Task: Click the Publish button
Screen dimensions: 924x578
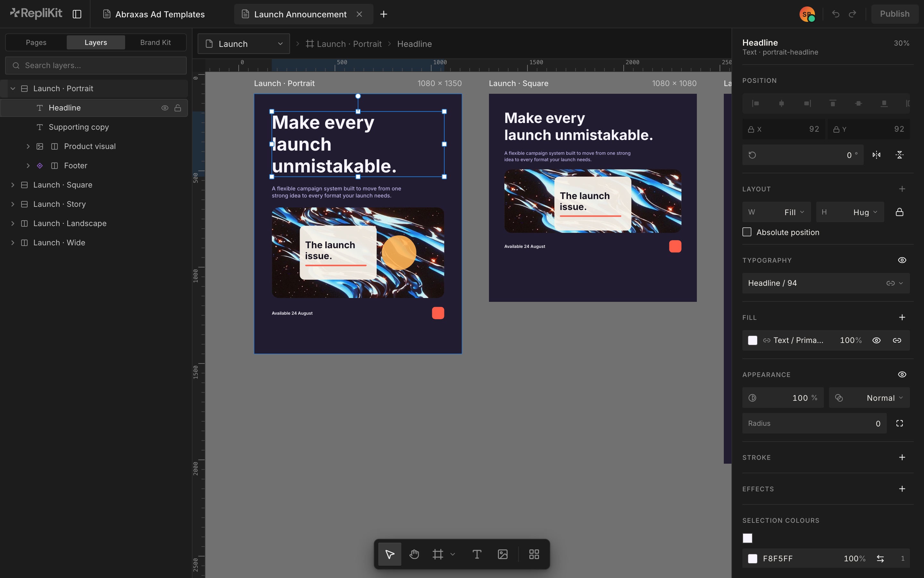Action: click(894, 14)
